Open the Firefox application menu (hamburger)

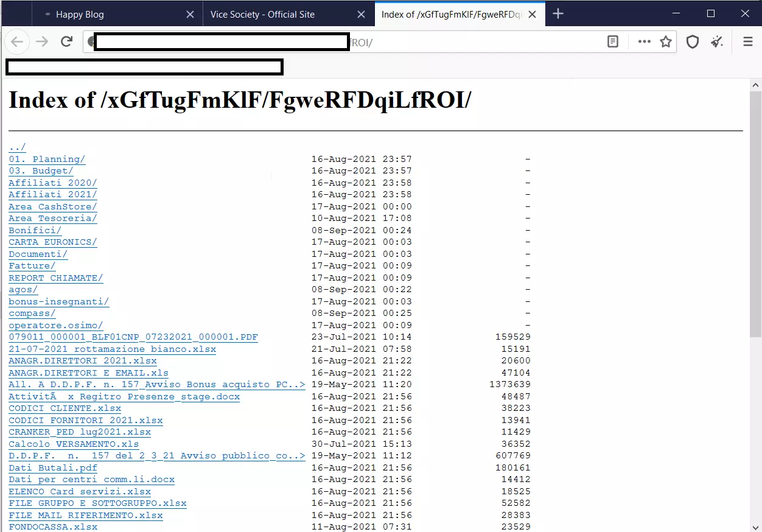(x=747, y=41)
